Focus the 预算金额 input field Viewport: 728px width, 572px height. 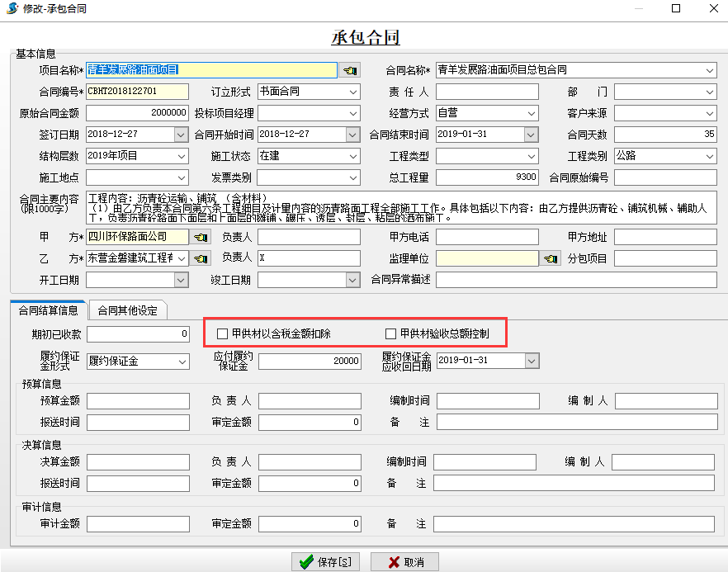[137, 401]
